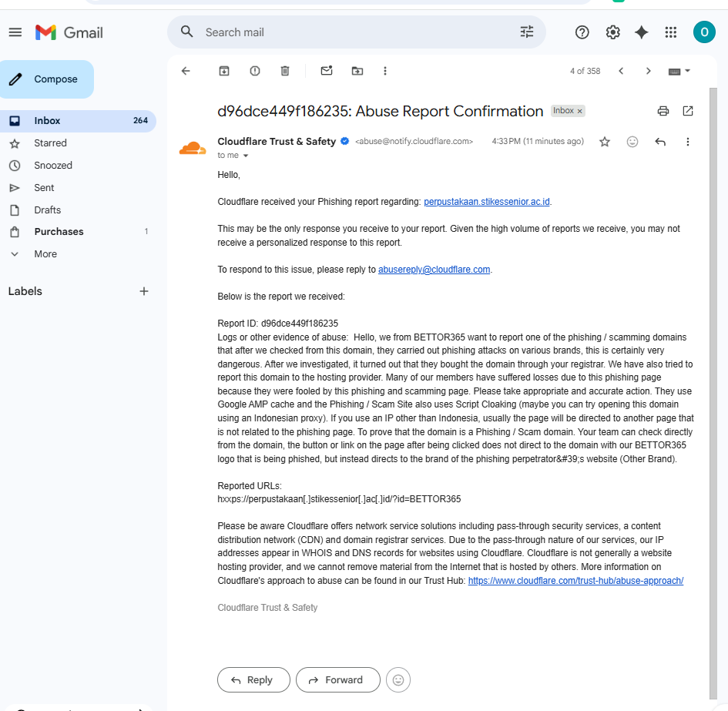The height and width of the screenshot is (711, 728).
Task: Open Settings gear icon
Action: [612, 32]
